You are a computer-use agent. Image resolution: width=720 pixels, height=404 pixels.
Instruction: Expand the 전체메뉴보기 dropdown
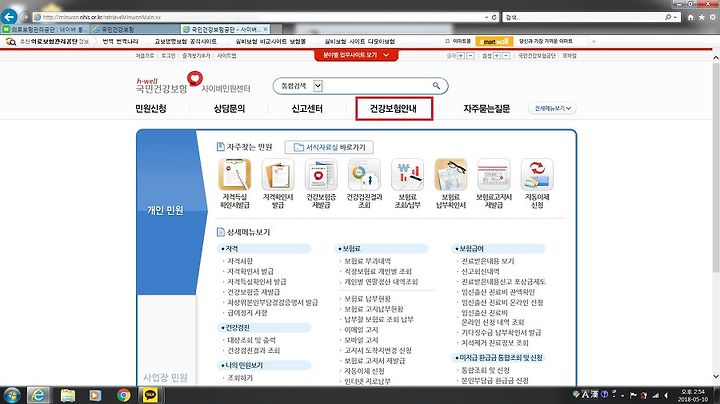552,108
